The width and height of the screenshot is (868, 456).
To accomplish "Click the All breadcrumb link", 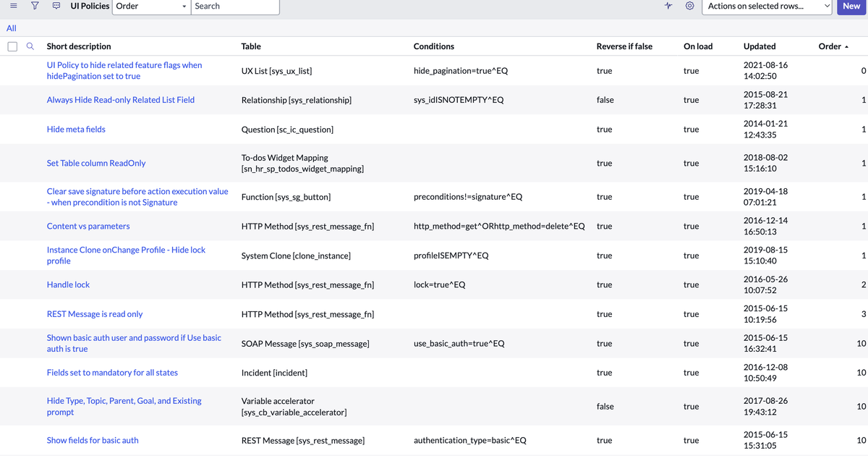I will pyautogui.click(x=12, y=28).
